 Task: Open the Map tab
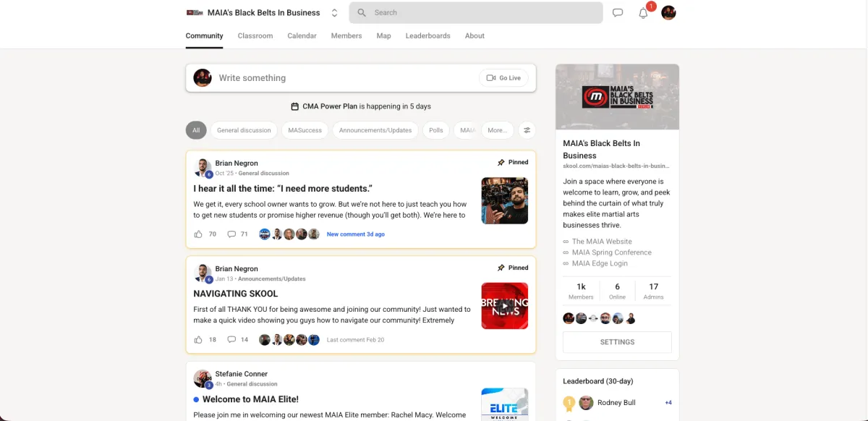point(383,35)
